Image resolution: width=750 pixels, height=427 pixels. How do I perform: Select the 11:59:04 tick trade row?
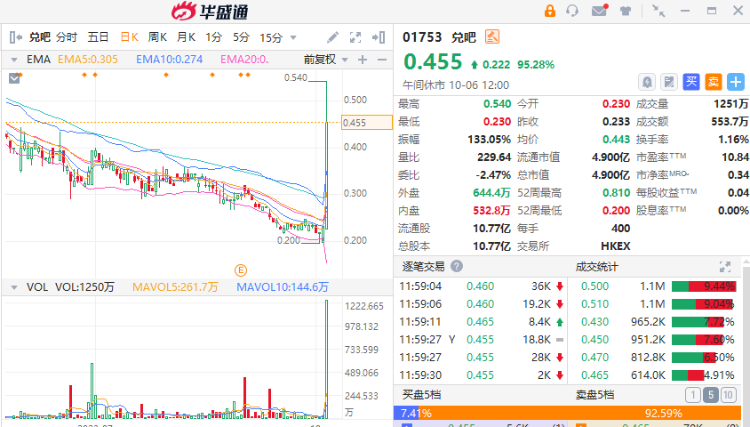pos(481,286)
